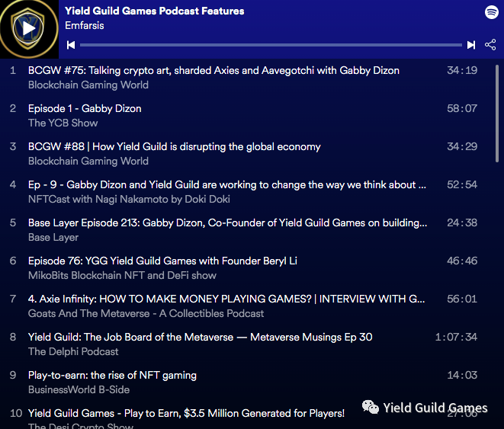
Task: Click track number 5
Action: point(13,223)
